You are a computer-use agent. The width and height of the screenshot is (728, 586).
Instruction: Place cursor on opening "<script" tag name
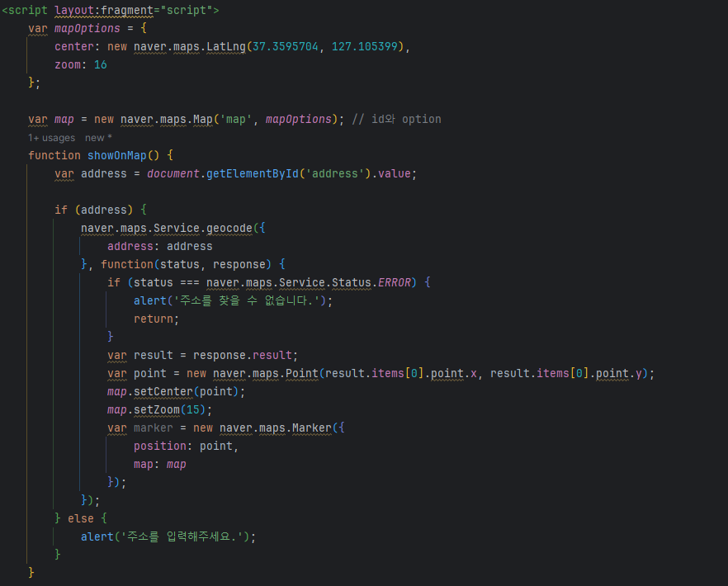25,10
